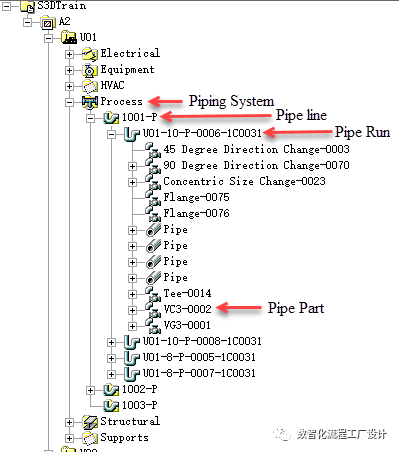Collapse the S3DTrain root node
This screenshot has height=452, width=399.
tap(6, 6)
